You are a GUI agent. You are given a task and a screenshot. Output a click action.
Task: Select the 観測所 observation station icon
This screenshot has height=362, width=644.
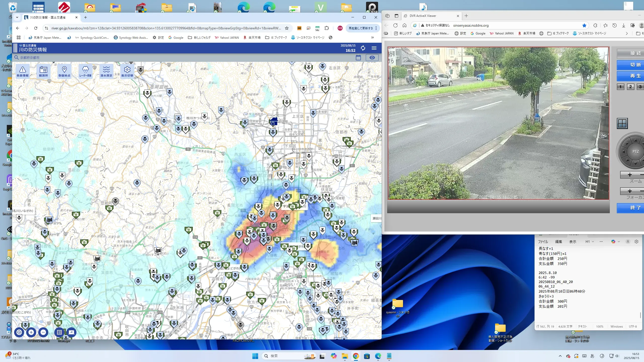43,71
